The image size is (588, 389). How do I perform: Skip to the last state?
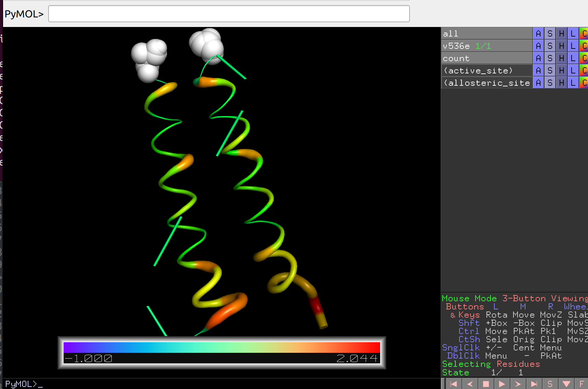click(x=534, y=384)
